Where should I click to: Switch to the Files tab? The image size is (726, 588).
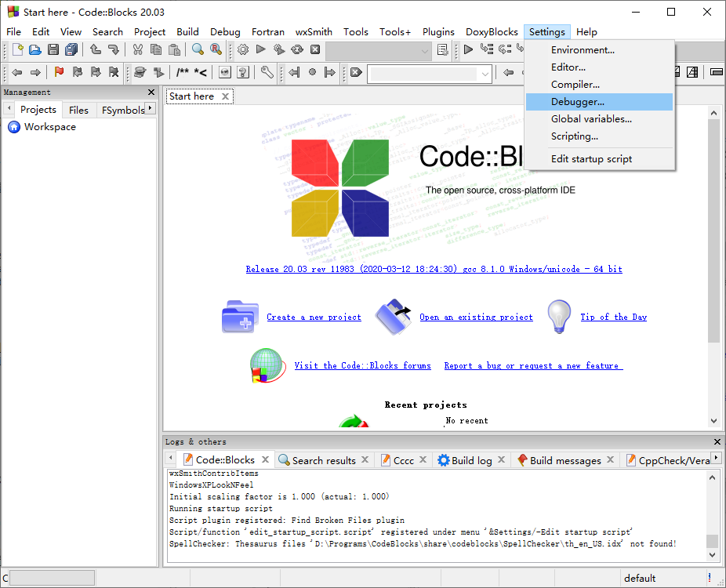[78, 111]
